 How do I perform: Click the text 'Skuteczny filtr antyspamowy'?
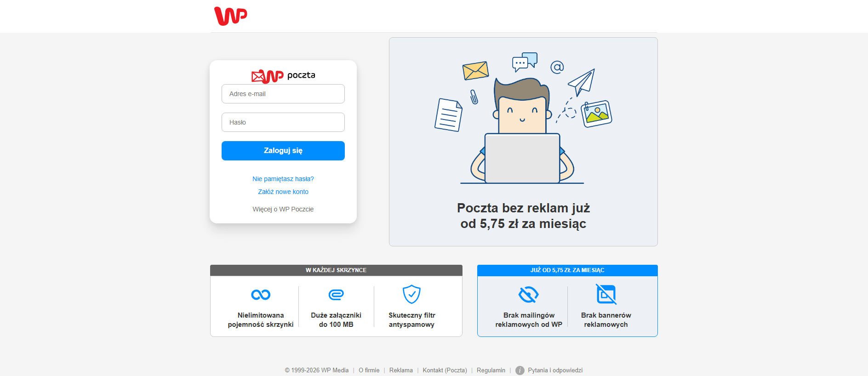pyautogui.click(x=411, y=320)
